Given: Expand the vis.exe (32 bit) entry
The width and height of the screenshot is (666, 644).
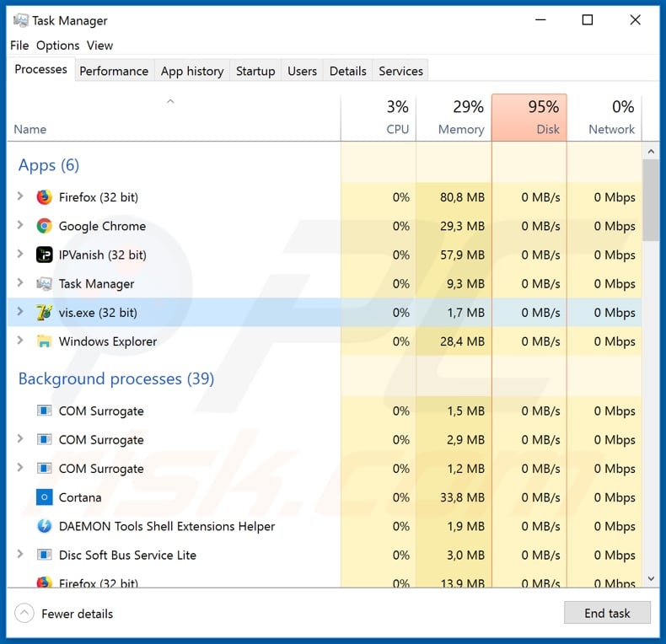Looking at the screenshot, I should (x=19, y=312).
